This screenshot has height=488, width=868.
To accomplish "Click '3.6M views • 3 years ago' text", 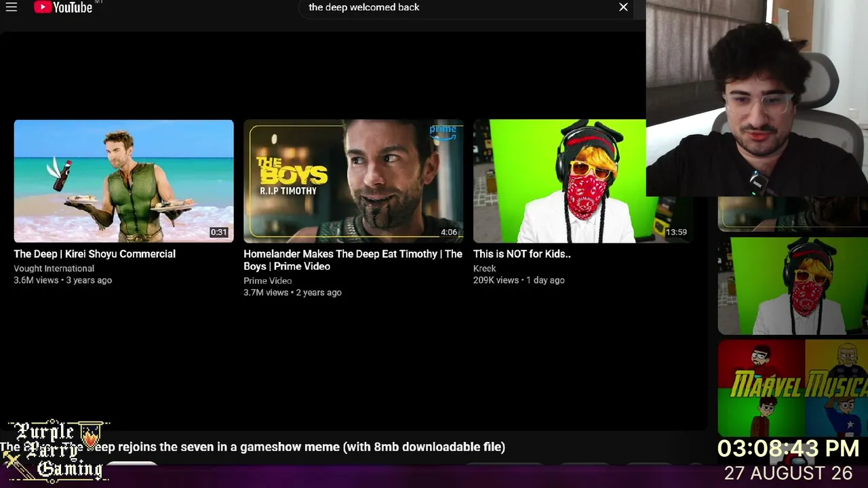I will click(62, 280).
